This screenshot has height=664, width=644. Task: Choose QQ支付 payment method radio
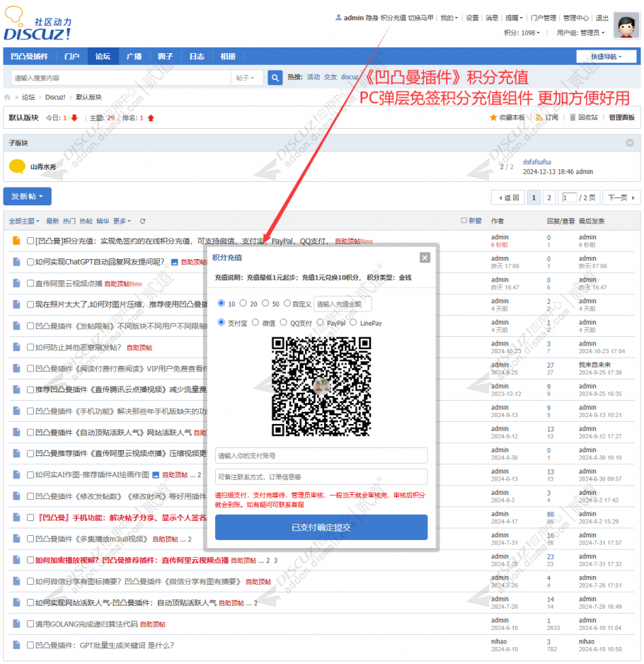coord(283,323)
